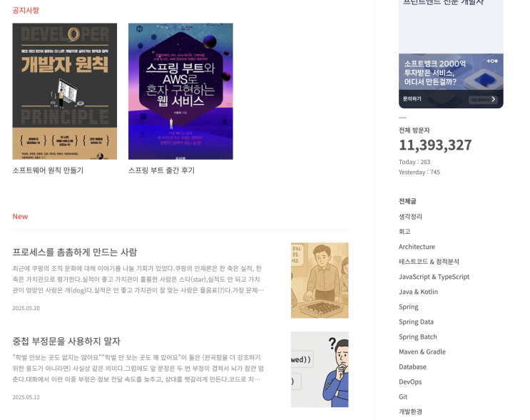Open the post 중첩 부정문을 사용하지 말자
This screenshot has height=420, width=530.
[x=66, y=342]
